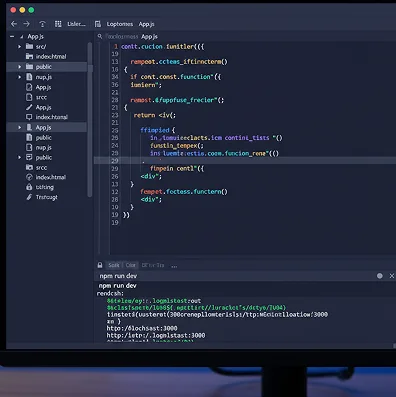Expand the highlighted public folder arrow
The image size is (396, 397).
20,67
